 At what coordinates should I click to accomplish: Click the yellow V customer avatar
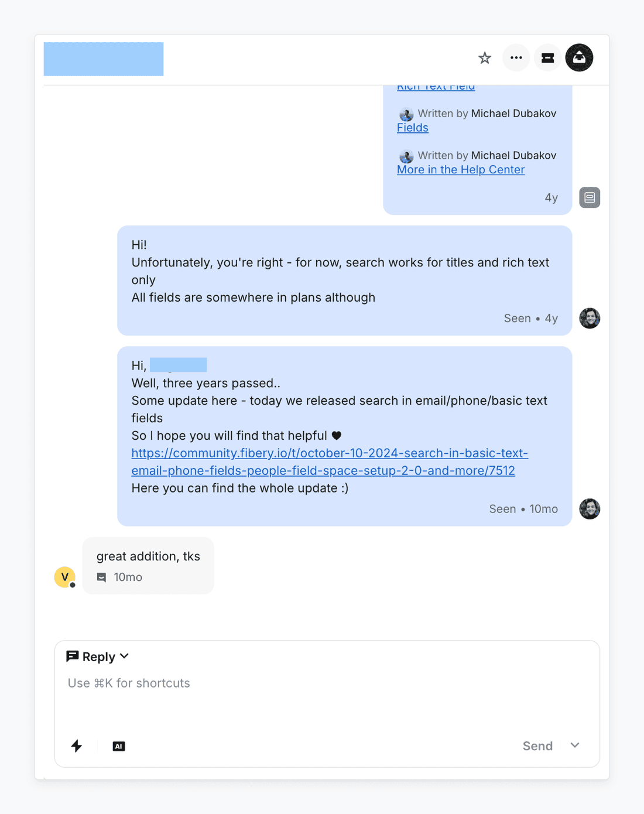tap(64, 577)
